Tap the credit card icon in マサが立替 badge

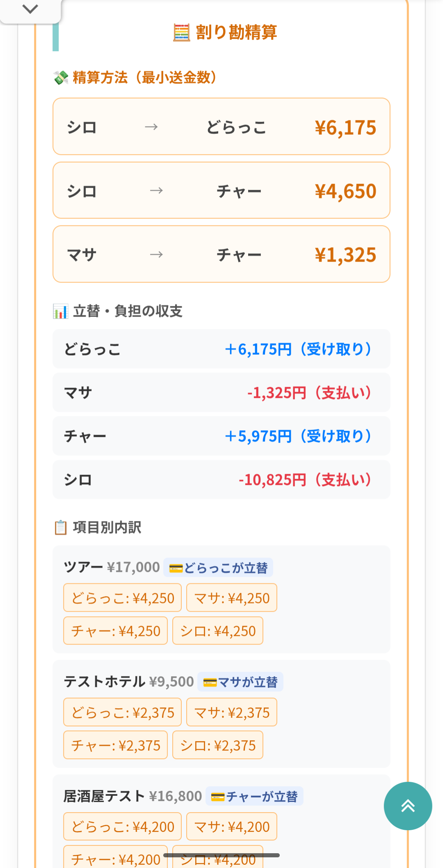(210, 682)
